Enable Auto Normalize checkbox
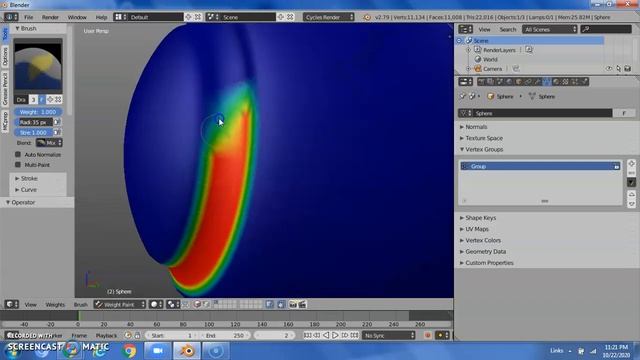 coord(18,155)
